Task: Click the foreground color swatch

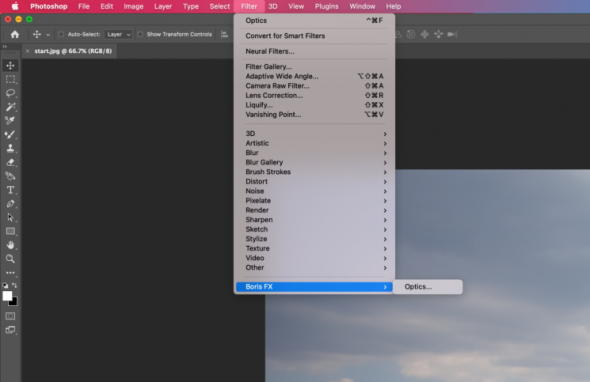Action: (7, 296)
